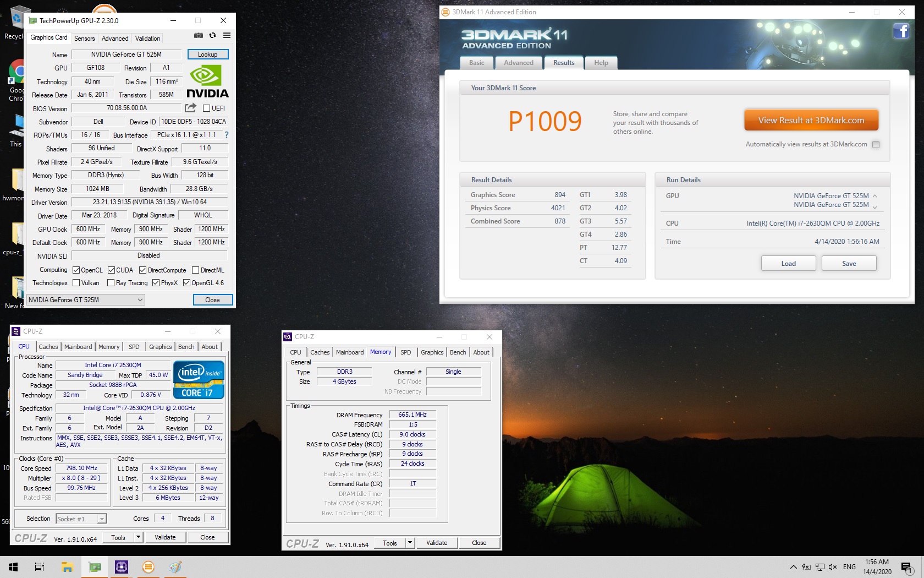The width and height of the screenshot is (924, 578).
Task: Load a 3DMark result file
Action: [x=789, y=264]
